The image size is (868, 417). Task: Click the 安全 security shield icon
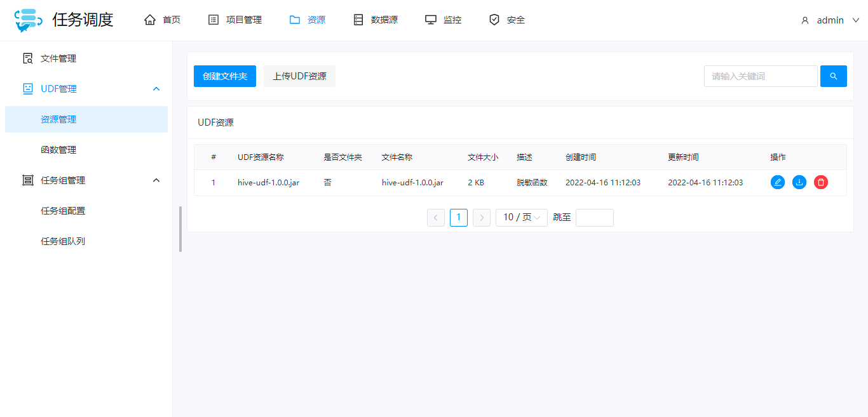(x=494, y=19)
